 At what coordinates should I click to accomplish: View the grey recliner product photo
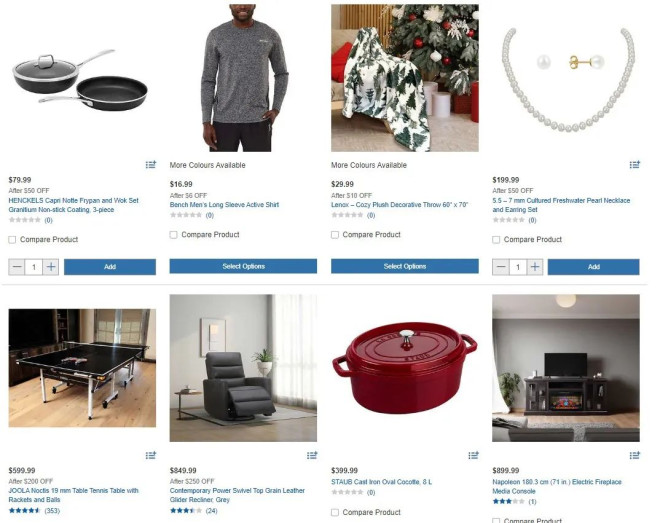[x=243, y=368]
